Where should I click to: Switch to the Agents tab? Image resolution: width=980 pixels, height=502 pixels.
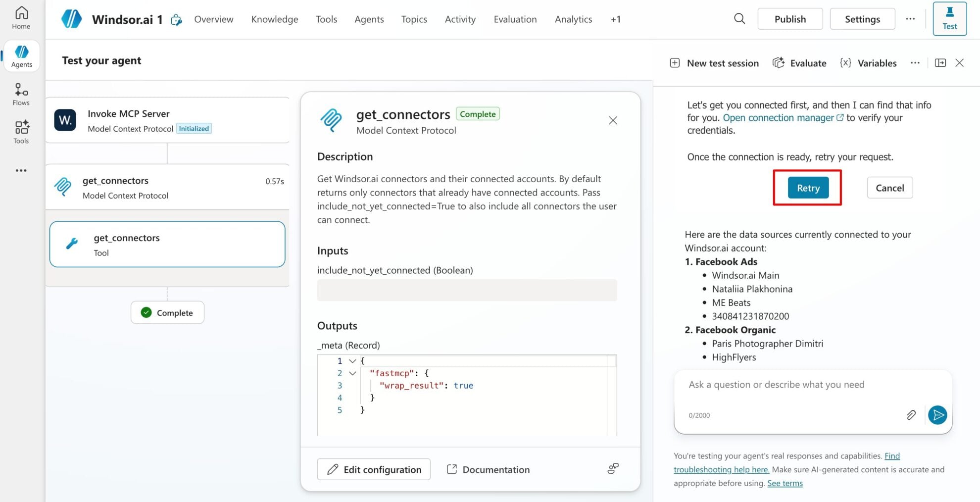coord(369,19)
